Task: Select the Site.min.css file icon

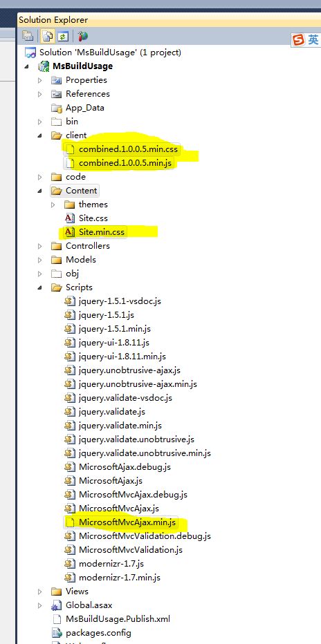Action: (x=69, y=232)
